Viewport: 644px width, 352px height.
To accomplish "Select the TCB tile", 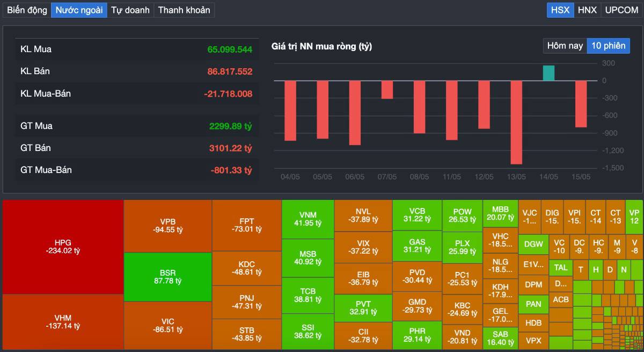I will 308,296.
